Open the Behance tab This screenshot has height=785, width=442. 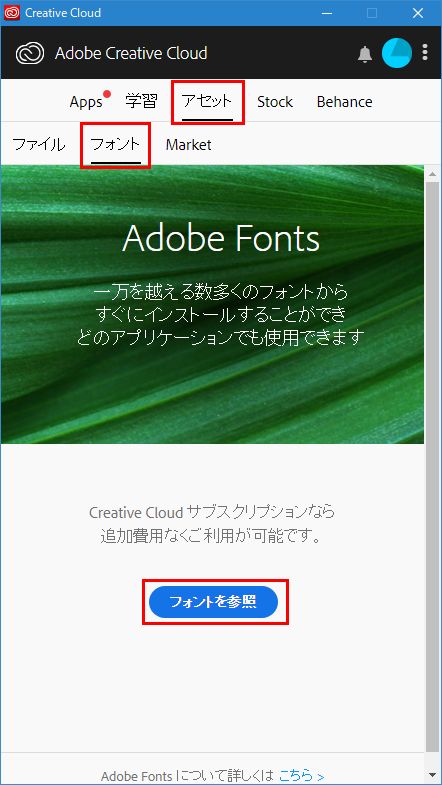pos(344,102)
